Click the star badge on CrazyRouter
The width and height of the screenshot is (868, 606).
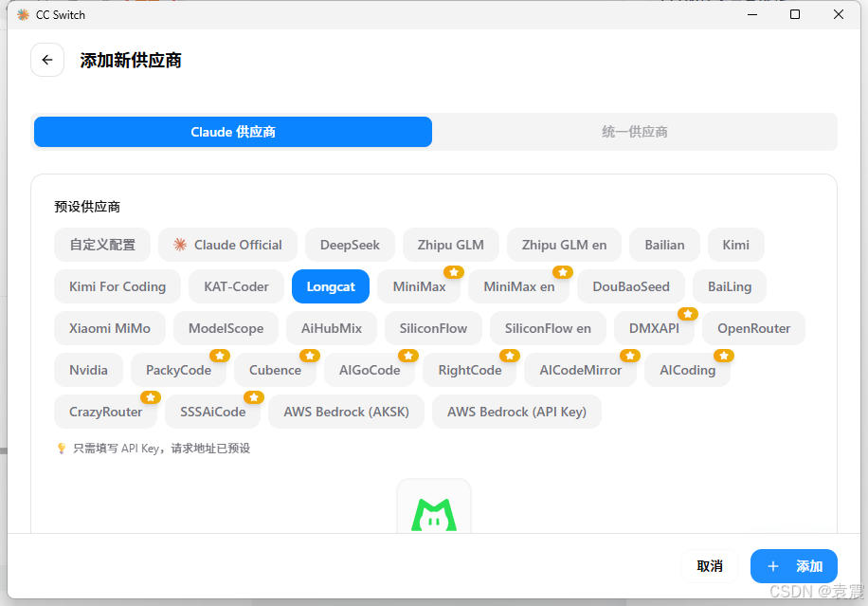point(151,397)
